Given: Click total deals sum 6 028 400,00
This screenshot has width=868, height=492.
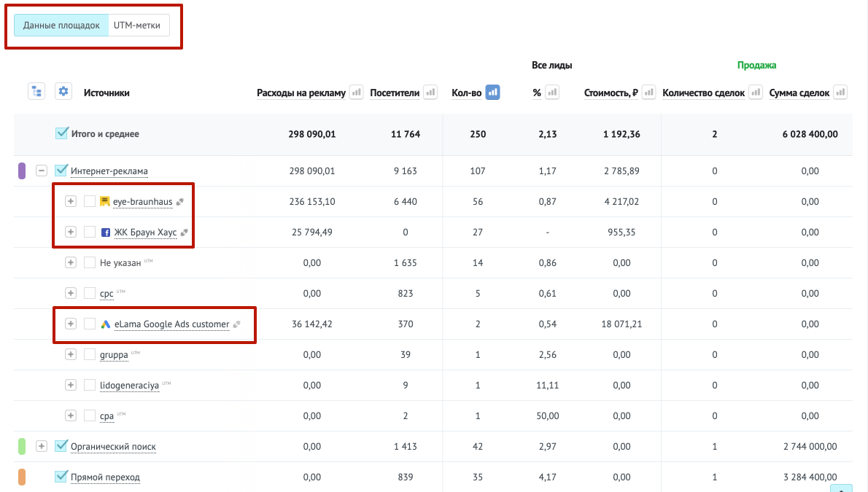Looking at the screenshot, I should pos(810,134).
